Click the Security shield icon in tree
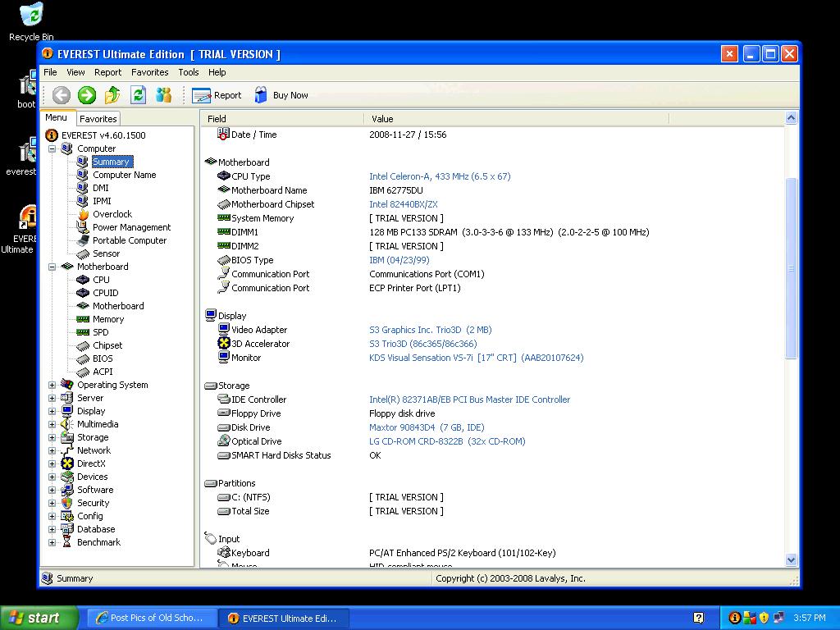 [67, 503]
